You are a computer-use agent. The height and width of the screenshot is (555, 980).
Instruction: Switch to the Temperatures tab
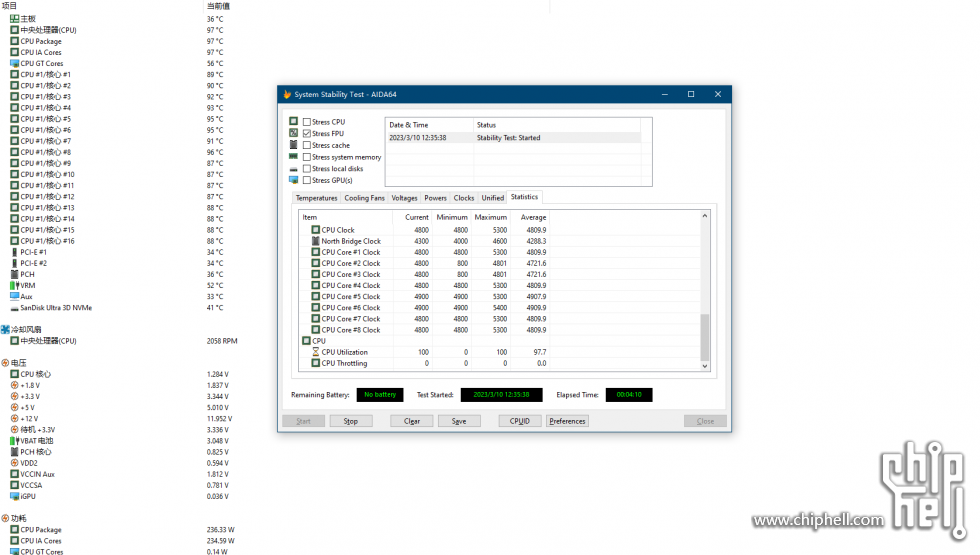coord(316,198)
